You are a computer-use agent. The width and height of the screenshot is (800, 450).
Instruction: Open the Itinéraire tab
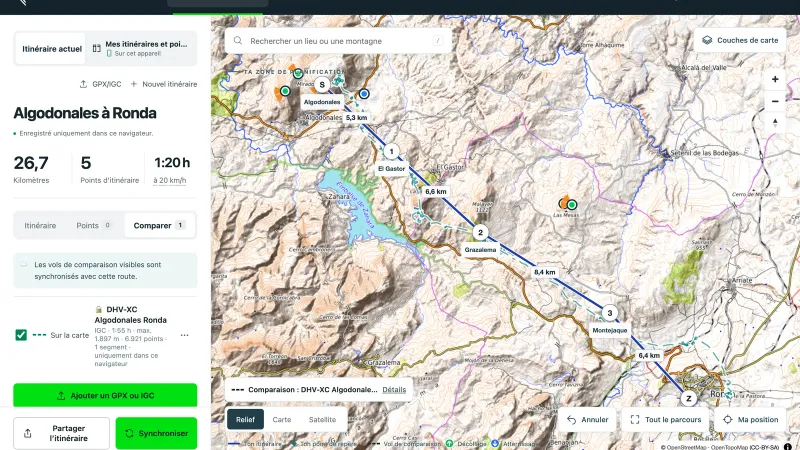40,226
